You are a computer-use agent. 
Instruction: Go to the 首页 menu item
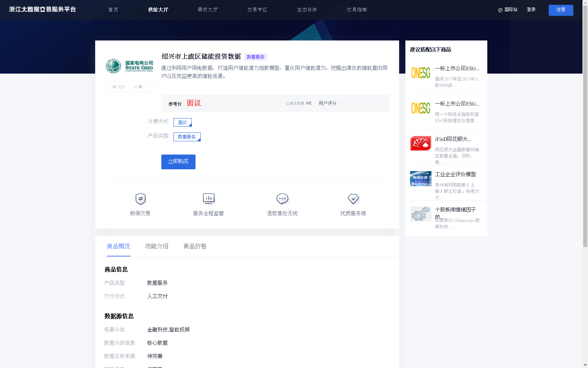113,10
